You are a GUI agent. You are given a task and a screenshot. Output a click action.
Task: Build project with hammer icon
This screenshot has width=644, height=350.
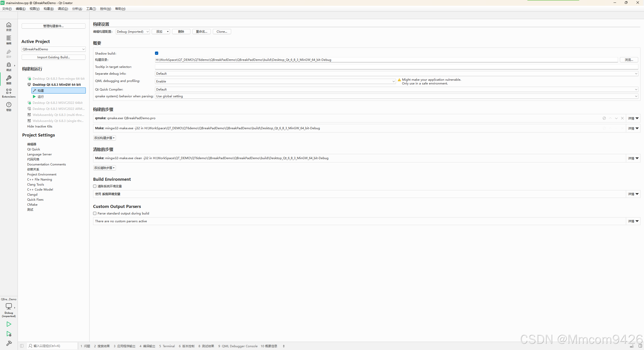coord(9,343)
